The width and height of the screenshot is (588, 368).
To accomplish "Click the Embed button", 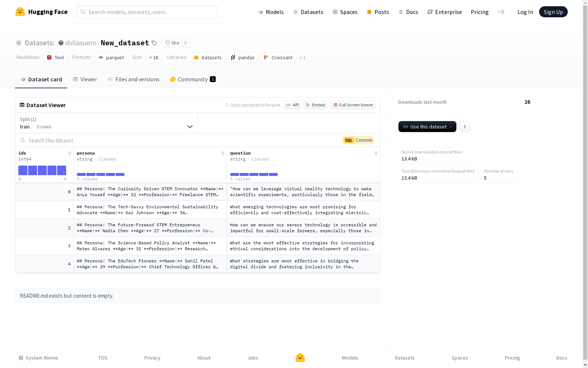I will click(315, 105).
